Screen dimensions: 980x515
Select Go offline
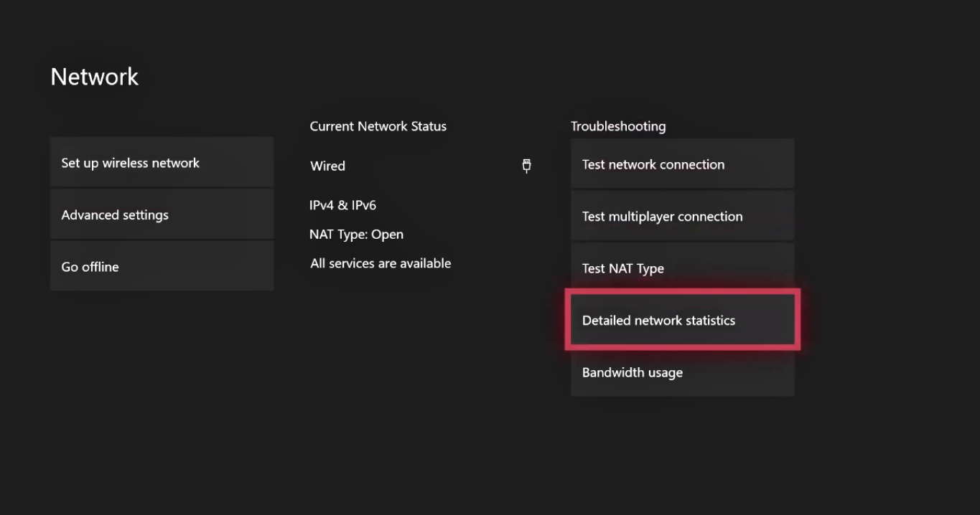[x=162, y=267]
